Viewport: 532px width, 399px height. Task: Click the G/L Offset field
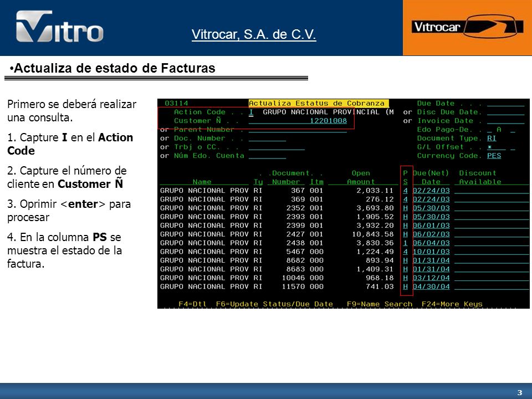496,147
